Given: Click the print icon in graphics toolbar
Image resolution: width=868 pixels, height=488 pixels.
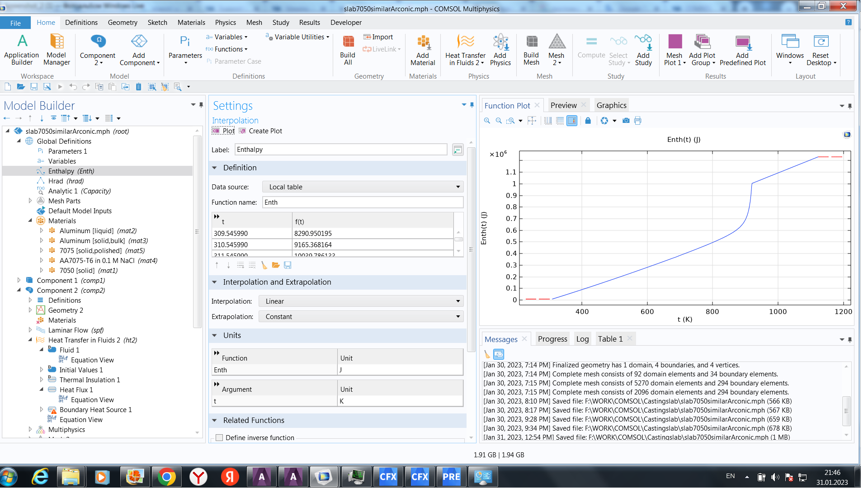Looking at the screenshot, I should click(x=638, y=121).
